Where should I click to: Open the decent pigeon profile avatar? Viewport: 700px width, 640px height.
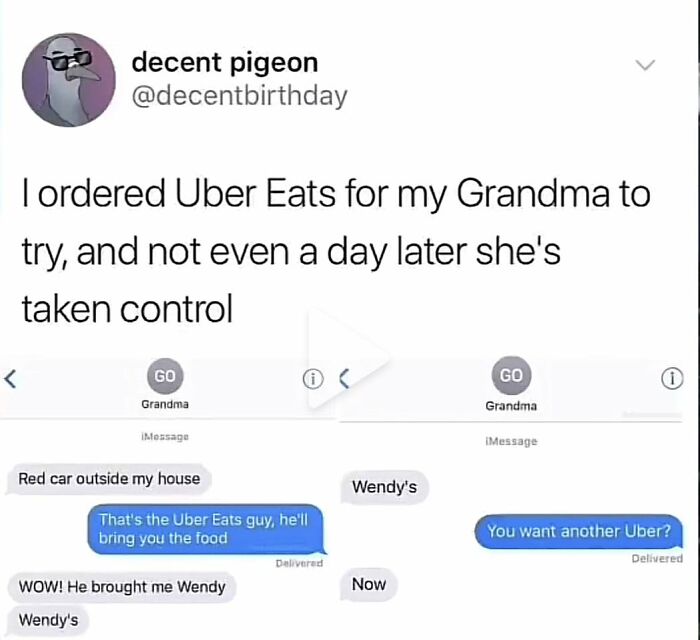click(x=69, y=80)
